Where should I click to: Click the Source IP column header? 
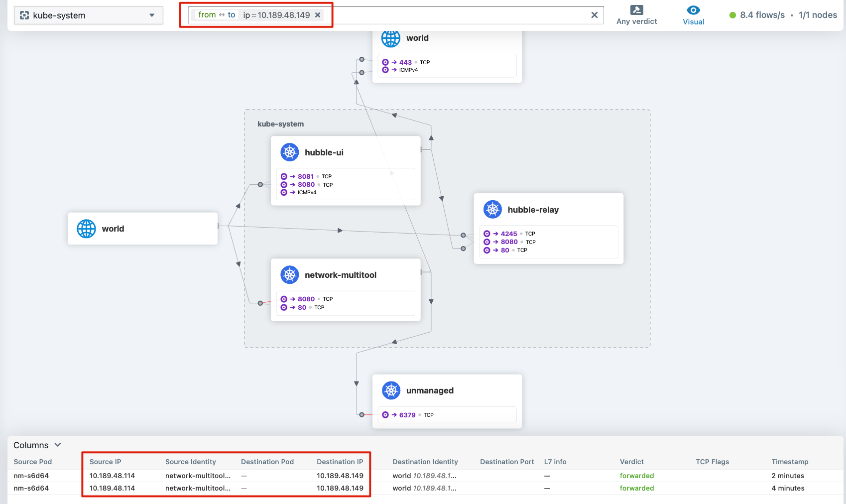click(106, 462)
